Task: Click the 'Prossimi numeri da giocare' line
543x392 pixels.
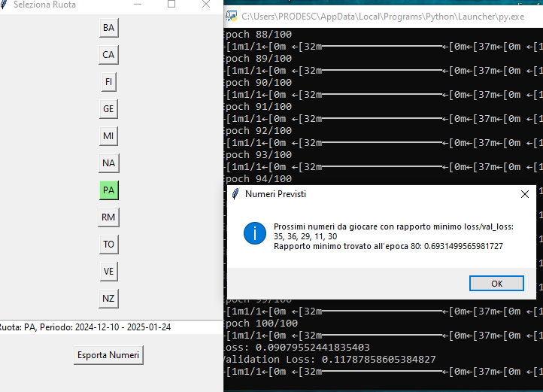Action: 393,226
